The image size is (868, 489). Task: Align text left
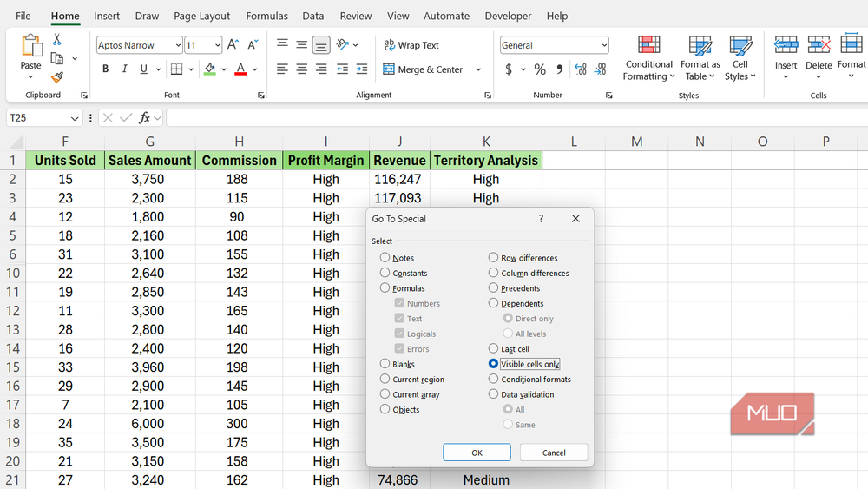point(282,69)
